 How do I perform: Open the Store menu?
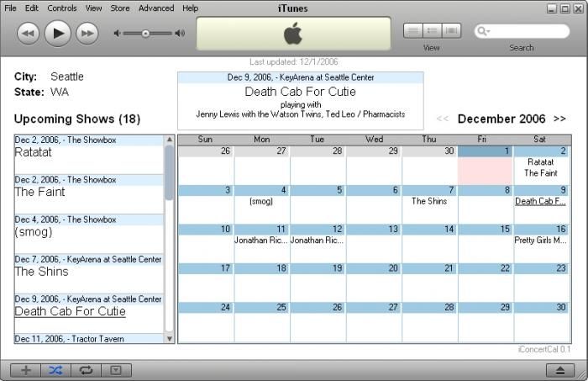(x=119, y=8)
